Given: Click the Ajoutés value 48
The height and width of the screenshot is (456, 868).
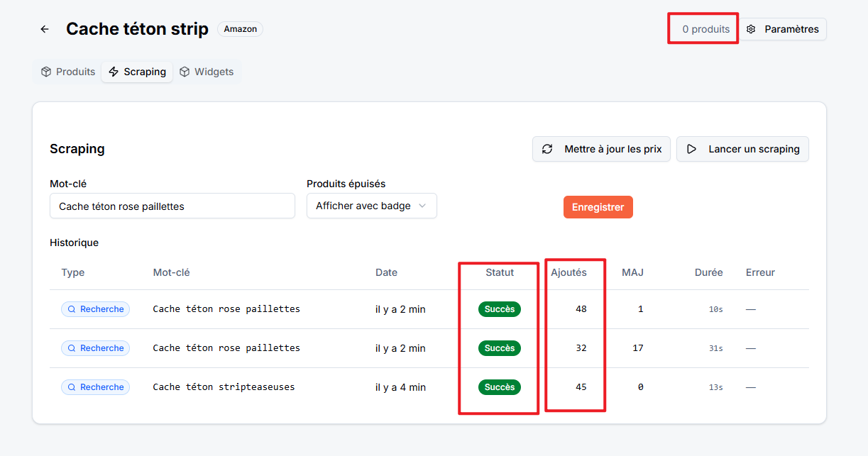Looking at the screenshot, I should tap(581, 309).
